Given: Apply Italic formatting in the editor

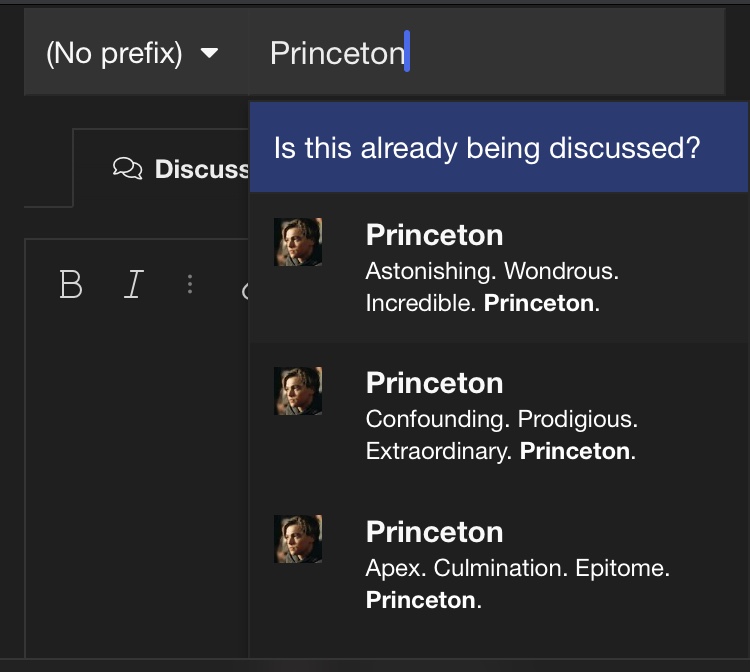Looking at the screenshot, I should (x=133, y=284).
